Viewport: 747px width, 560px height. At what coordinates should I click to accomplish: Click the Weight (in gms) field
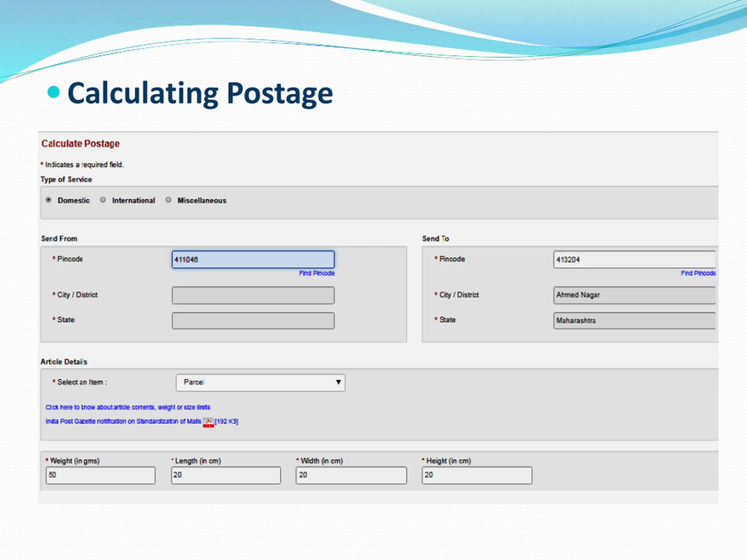pyautogui.click(x=101, y=475)
